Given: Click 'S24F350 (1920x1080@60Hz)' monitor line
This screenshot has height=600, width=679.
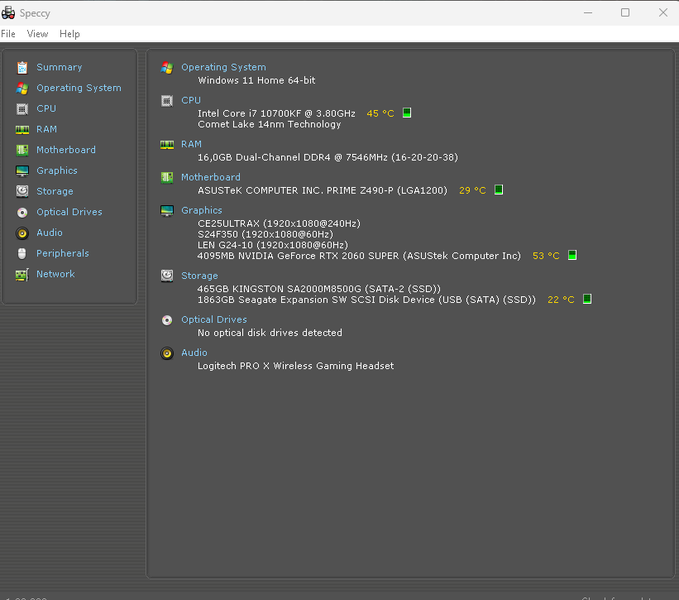Looking at the screenshot, I should pyautogui.click(x=265, y=235).
